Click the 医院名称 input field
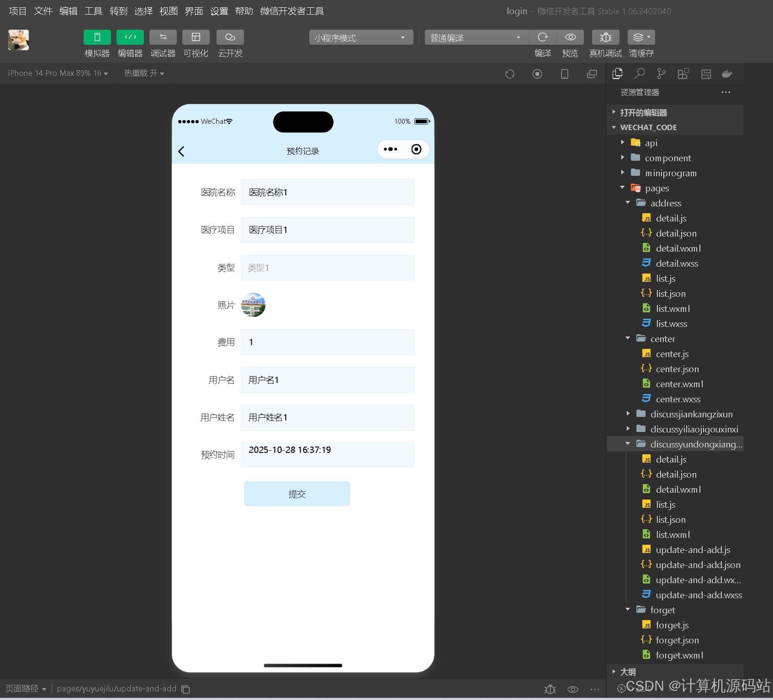Image resolution: width=773 pixels, height=700 pixels. point(328,192)
